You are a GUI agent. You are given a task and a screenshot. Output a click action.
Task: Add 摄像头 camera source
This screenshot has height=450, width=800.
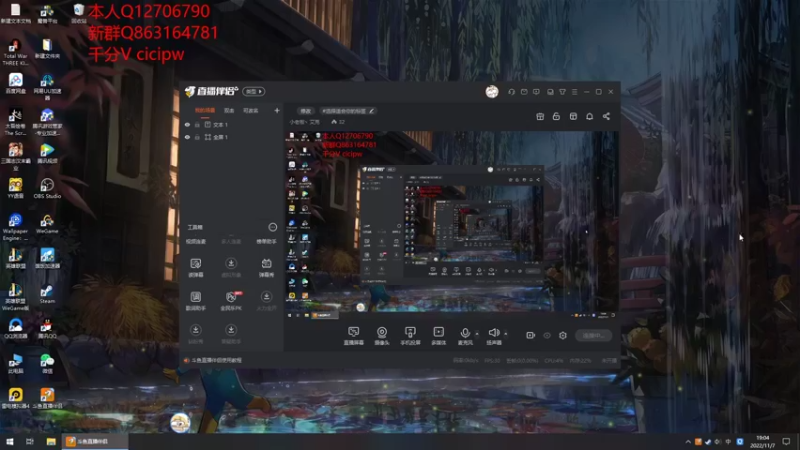click(x=382, y=336)
